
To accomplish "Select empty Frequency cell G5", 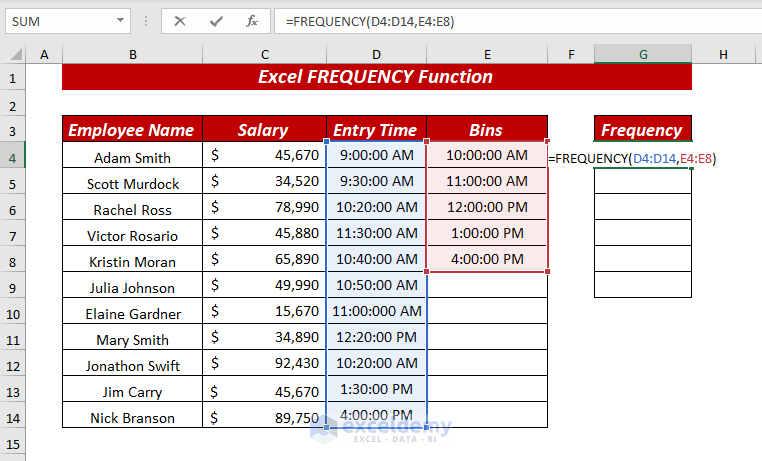I will coord(643,182).
